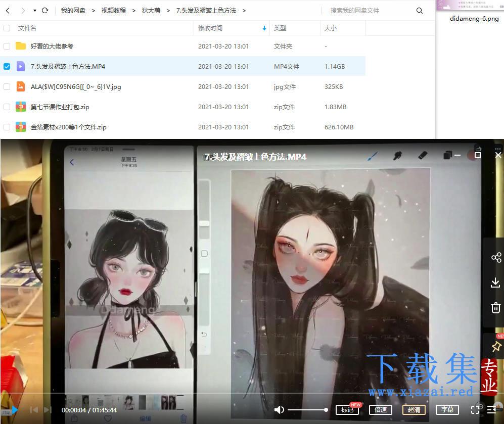Delete the video via trash icon

tap(495, 307)
